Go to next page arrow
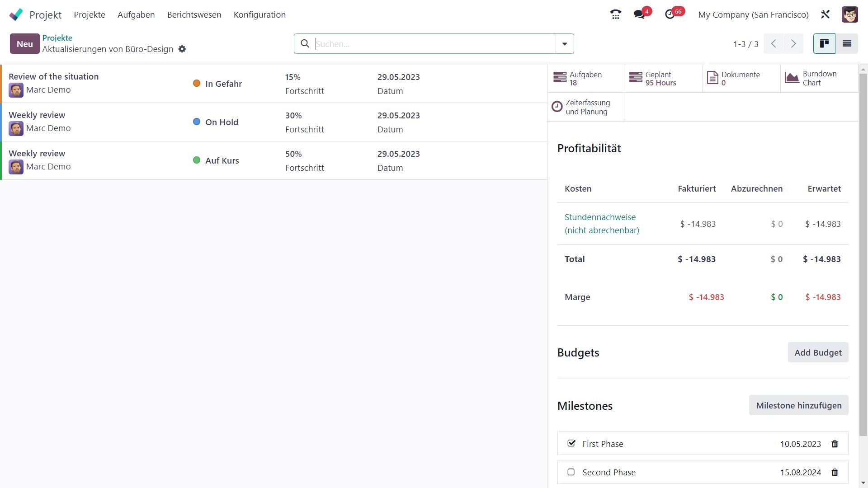 [793, 43]
